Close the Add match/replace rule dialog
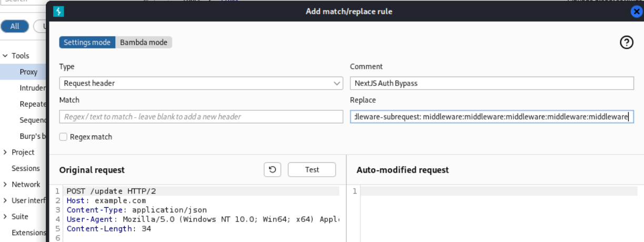644x242 pixels. [x=636, y=12]
